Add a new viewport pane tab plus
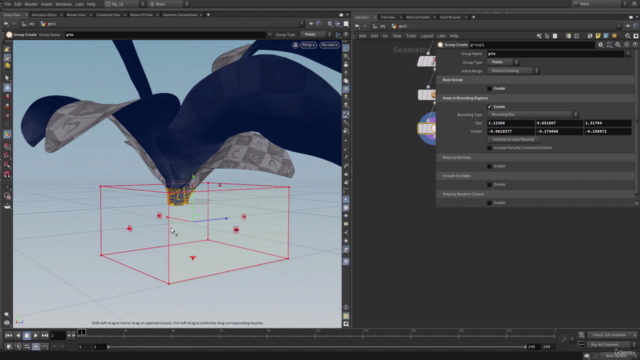The width and height of the screenshot is (640, 360). (208, 15)
